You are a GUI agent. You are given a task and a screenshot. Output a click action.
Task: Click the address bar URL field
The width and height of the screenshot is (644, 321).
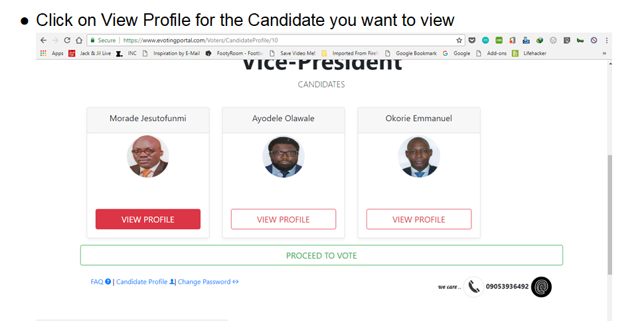pos(266,41)
